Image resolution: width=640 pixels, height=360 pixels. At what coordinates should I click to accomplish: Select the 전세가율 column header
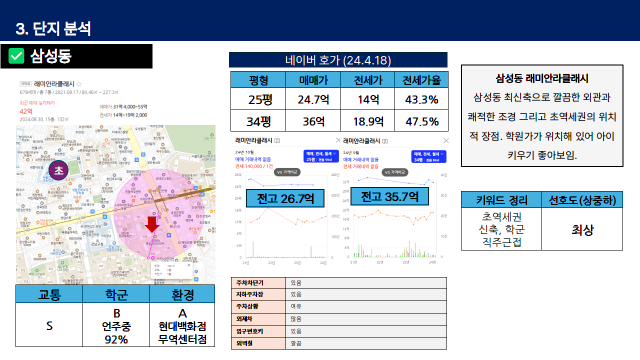click(421, 80)
